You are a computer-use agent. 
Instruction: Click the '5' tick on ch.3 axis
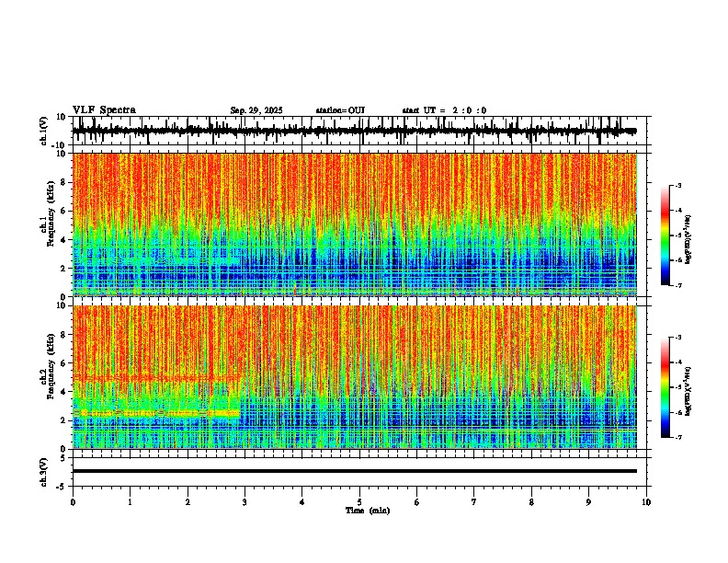click(63, 457)
